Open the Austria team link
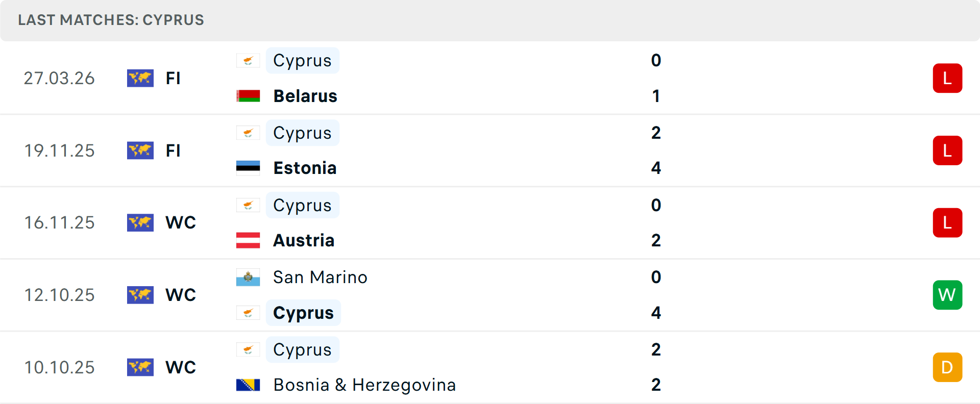 [x=304, y=240]
